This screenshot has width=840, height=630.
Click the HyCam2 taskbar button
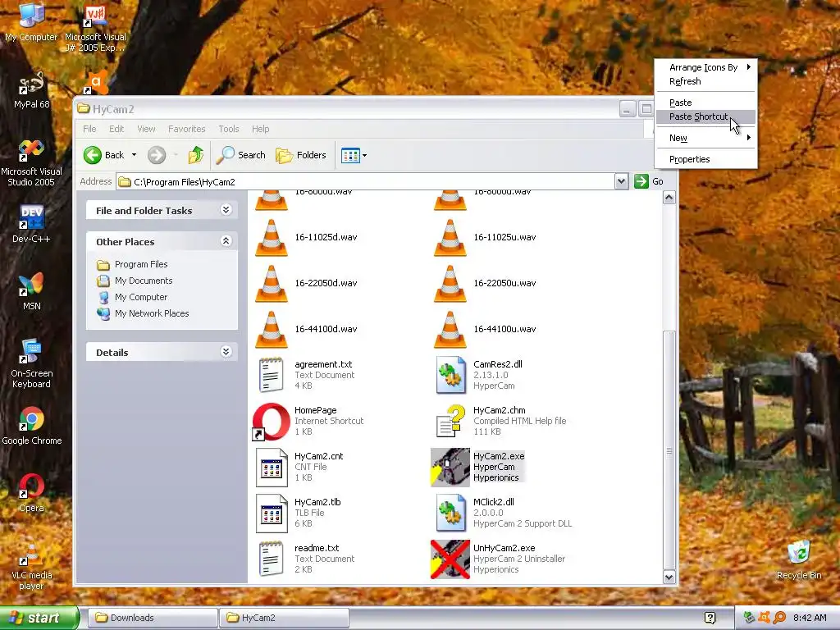[285, 619]
